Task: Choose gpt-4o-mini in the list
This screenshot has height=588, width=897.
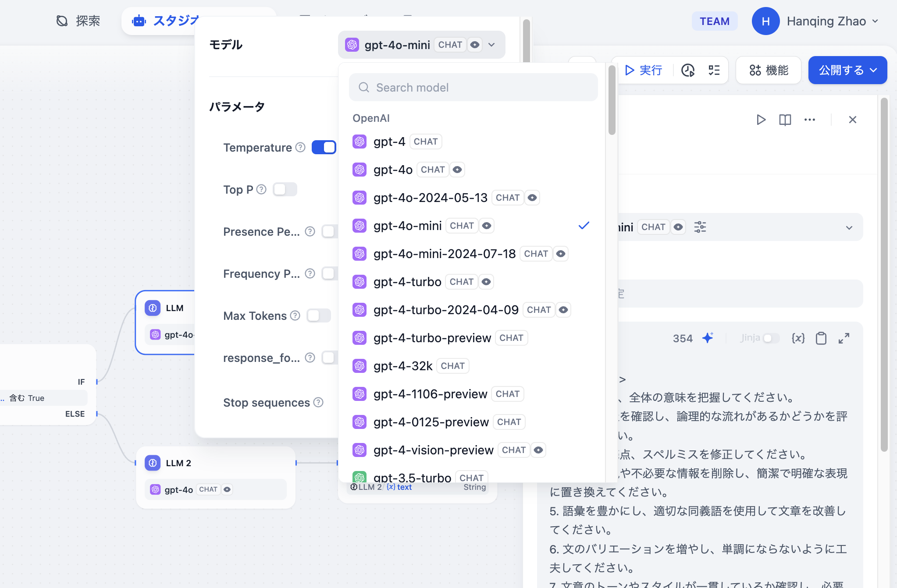Action: 471,226
